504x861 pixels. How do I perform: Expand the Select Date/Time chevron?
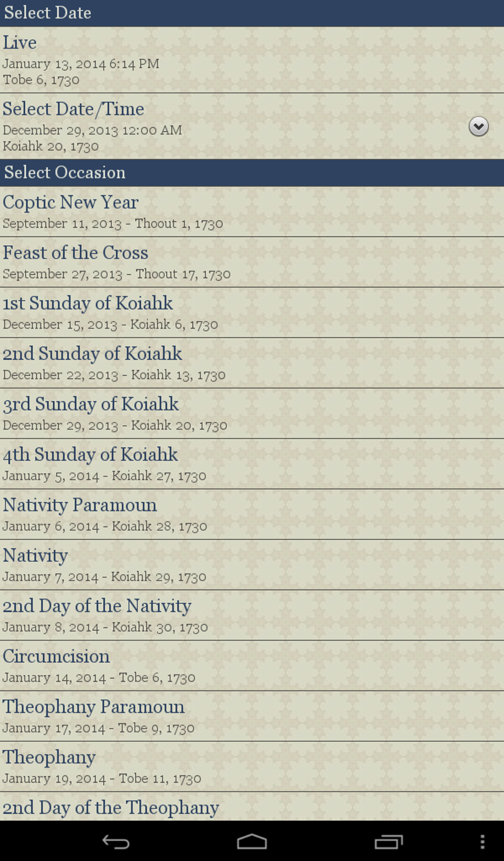[478, 127]
